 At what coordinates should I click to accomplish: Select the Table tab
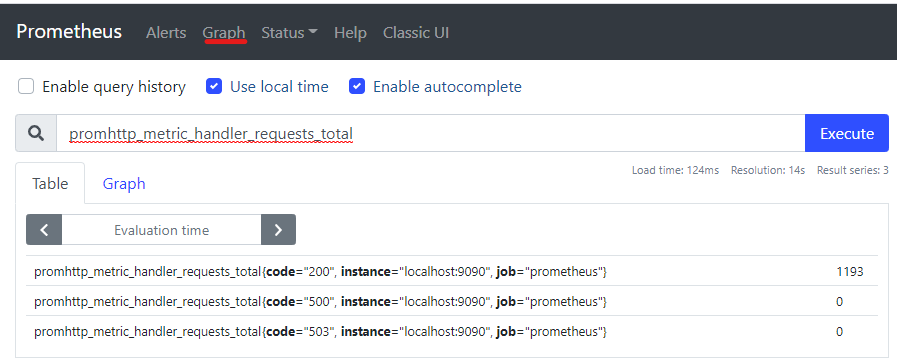[x=50, y=184]
